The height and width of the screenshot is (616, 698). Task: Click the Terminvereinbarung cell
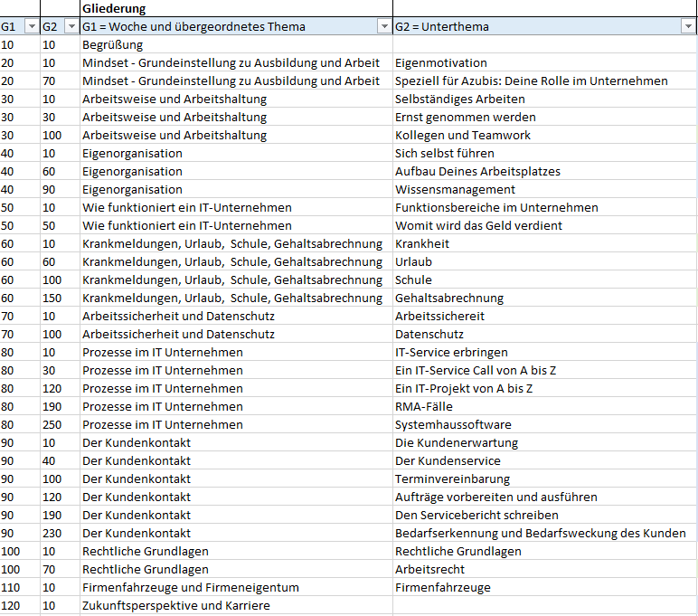(544, 479)
